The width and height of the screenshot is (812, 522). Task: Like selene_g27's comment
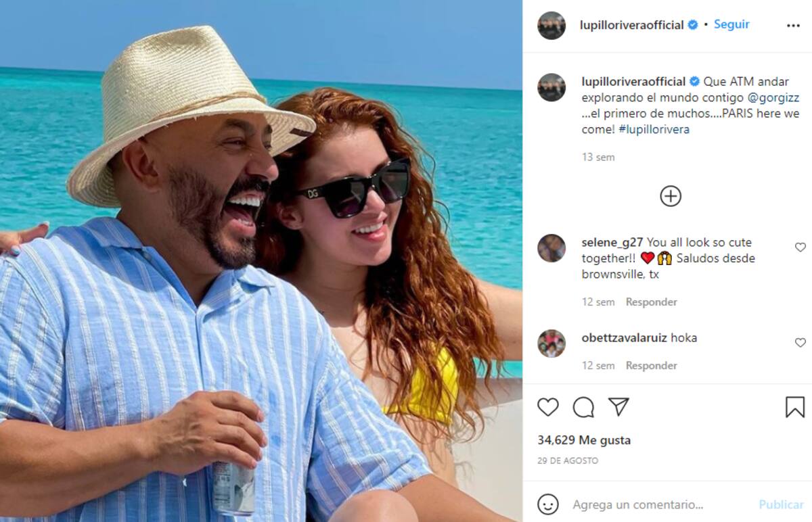click(800, 247)
